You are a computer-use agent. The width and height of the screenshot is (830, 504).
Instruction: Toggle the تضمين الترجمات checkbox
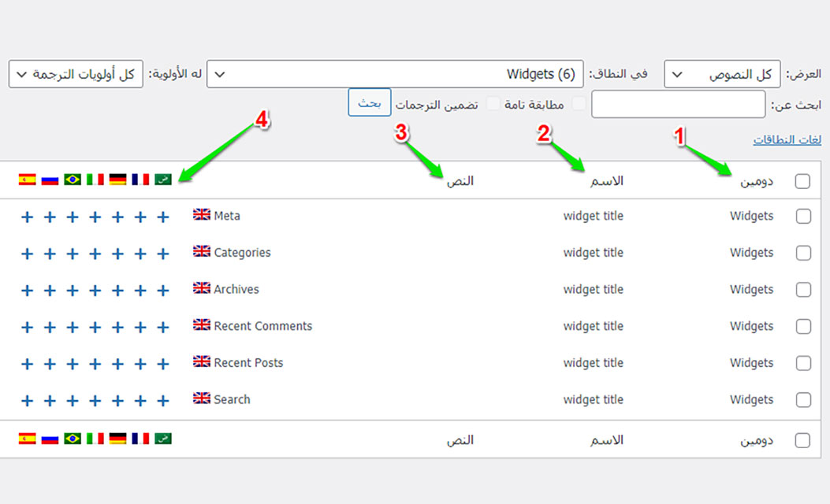coord(493,104)
